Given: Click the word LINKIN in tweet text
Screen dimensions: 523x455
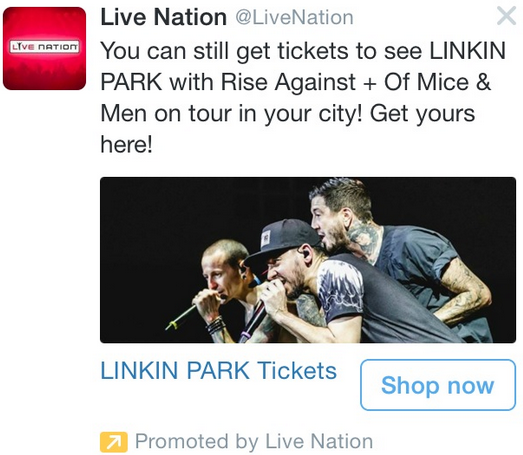Looking at the screenshot, I should click(468, 51).
